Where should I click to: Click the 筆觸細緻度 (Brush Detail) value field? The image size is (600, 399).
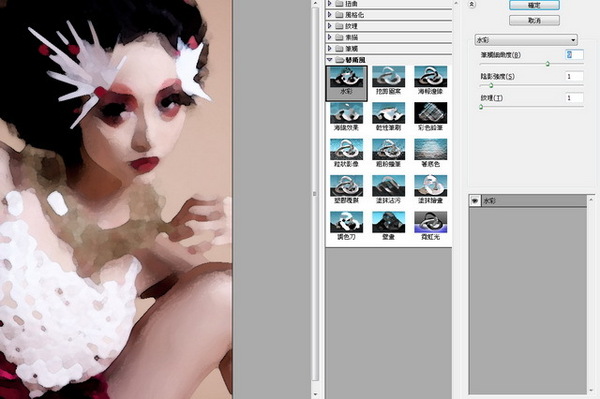[574, 55]
